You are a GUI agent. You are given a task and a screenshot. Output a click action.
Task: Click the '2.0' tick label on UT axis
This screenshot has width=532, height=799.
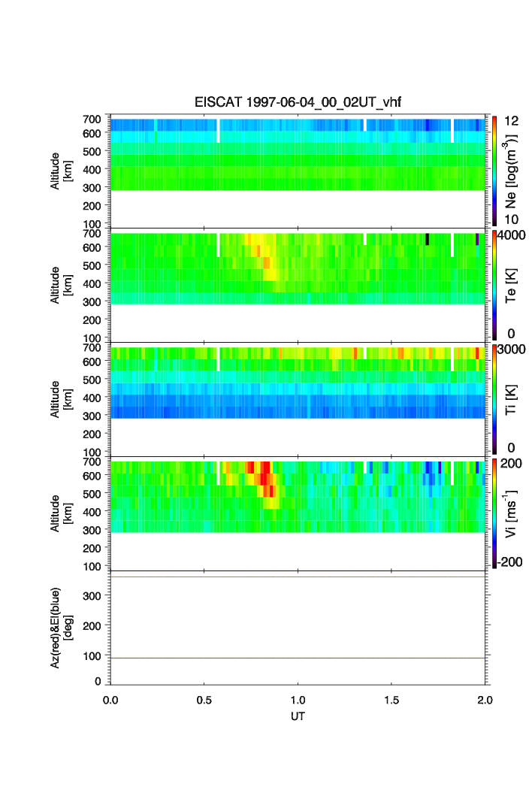(485, 700)
